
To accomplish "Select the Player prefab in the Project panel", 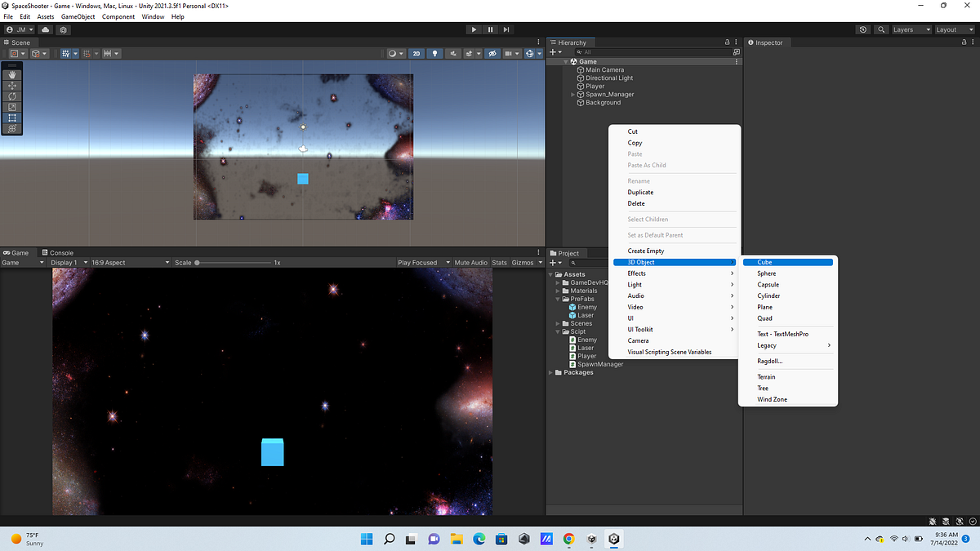I will 585,355.
